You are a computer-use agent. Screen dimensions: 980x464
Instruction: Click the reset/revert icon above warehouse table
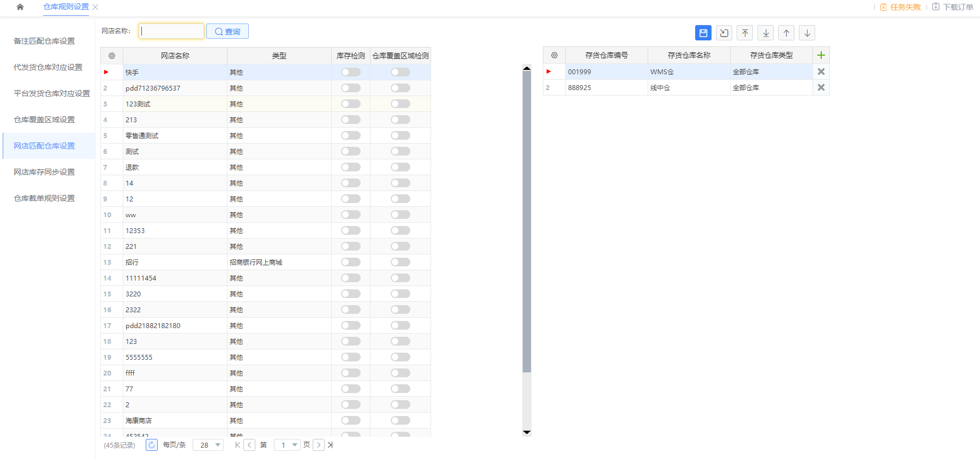tap(724, 33)
